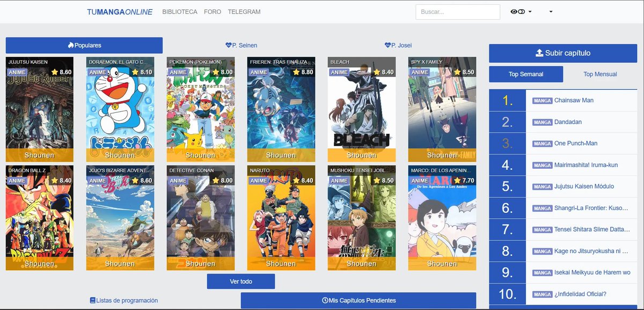The width and height of the screenshot is (644, 310).
Task: Click the upload icon in Subir capítulo
Action: 540,53
